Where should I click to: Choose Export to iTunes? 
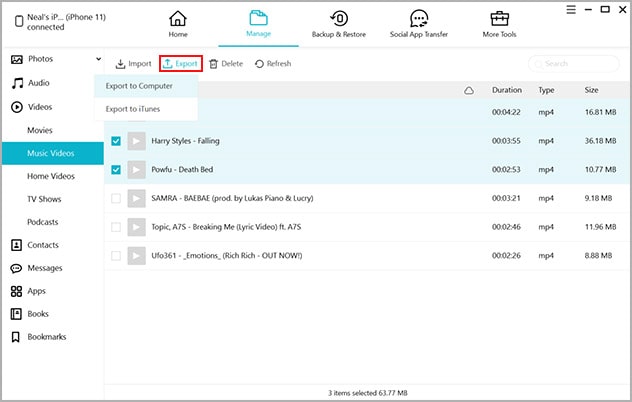click(x=146, y=109)
